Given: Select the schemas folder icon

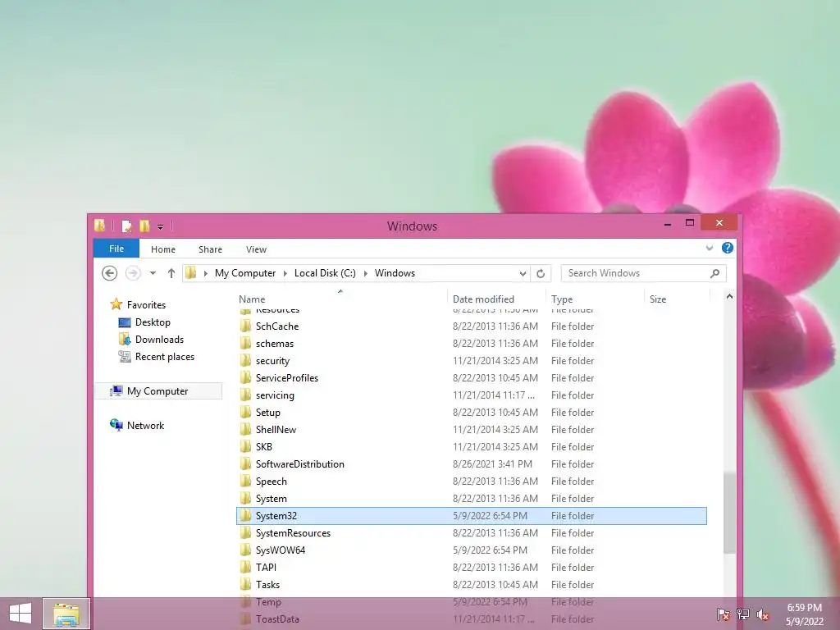Looking at the screenshot, I should 245,343.
